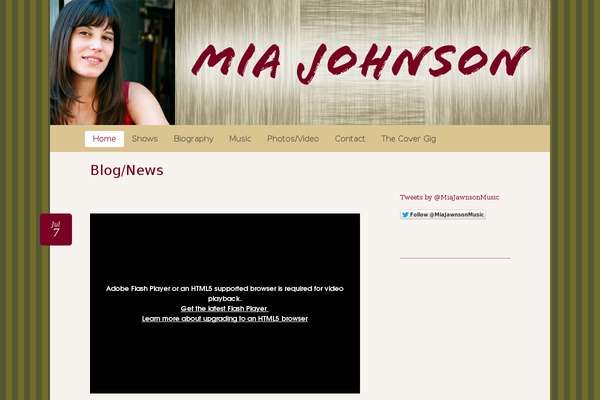Viewport: 600px width, 400px height.
Task: Click Get the latest Flash Player link
Action: pos(225,309)
